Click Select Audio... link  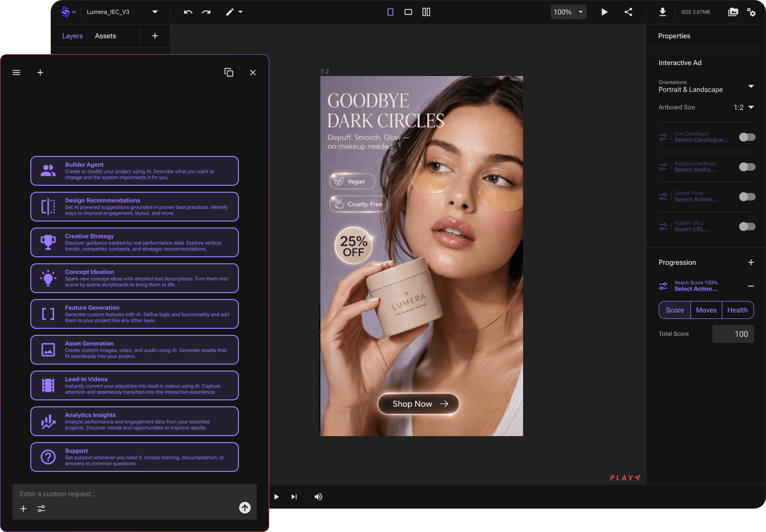(x=695, y=170)
